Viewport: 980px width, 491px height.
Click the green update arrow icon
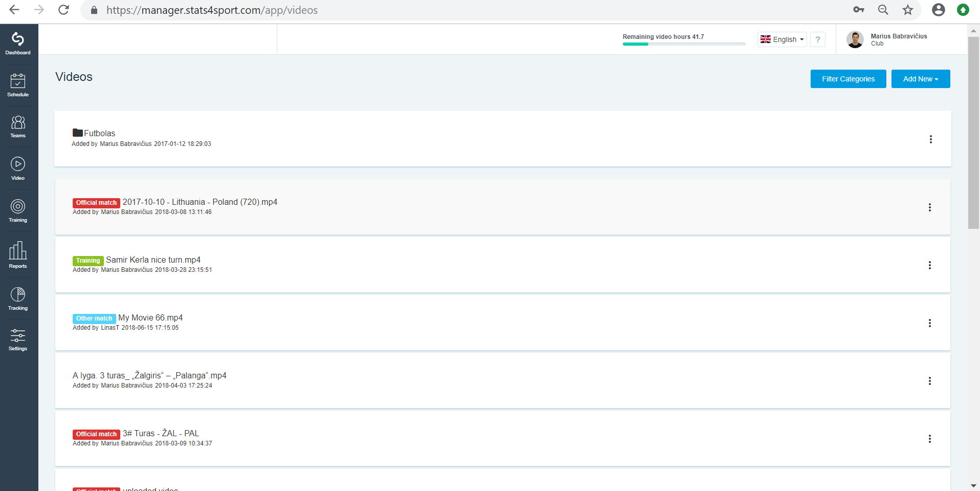[963, 10]
